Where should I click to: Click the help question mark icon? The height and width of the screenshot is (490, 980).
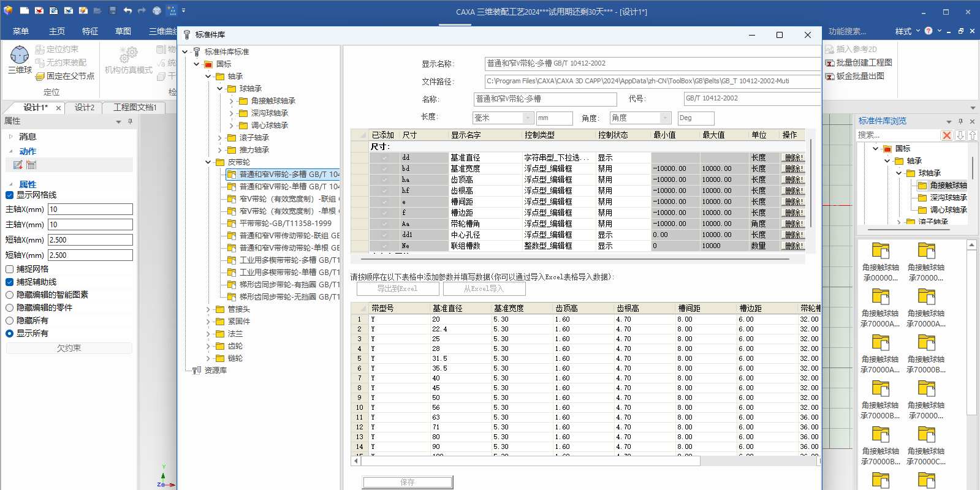coord(929,31)
